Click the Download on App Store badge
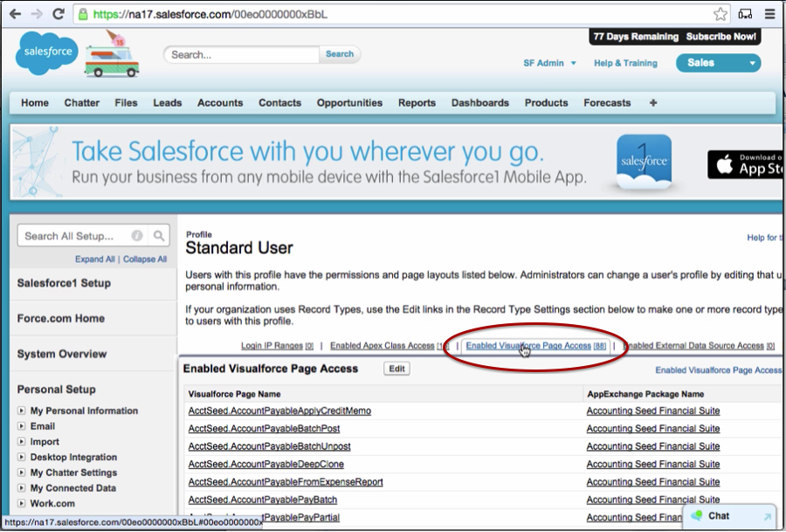Image resolution: width=786 pixels, height=532 pixels. tap(746, 164)
